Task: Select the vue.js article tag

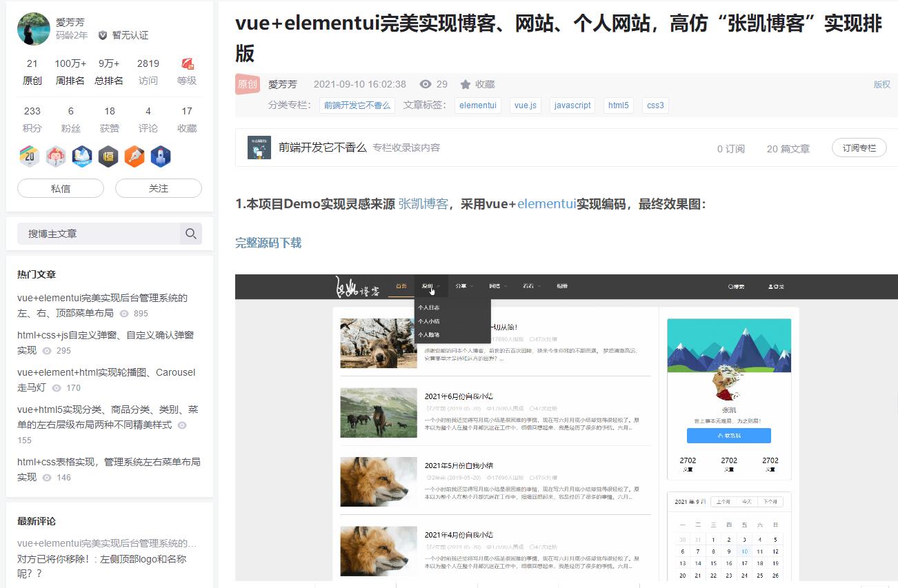Action: coord(525,105)
